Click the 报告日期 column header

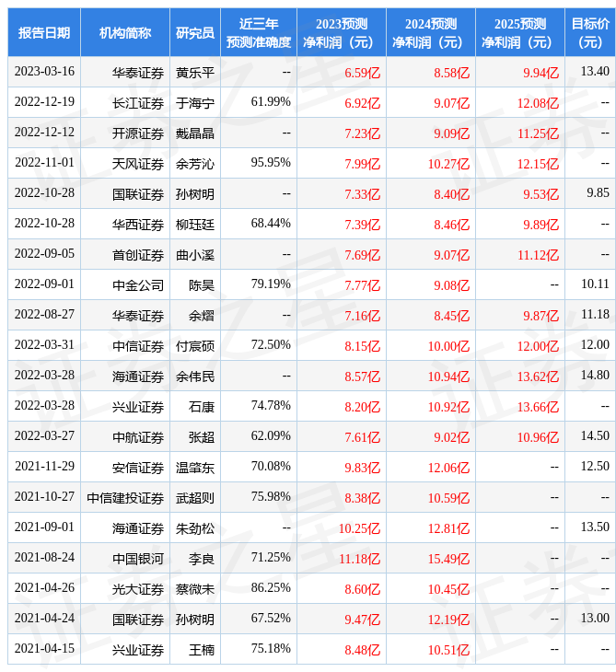point(44,32)
